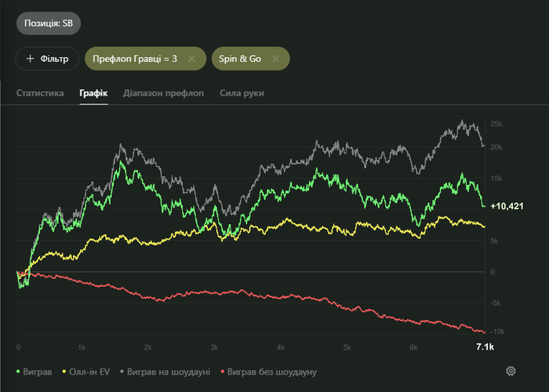This screenshot has height=392, width=549.
Task: Remove the Префлоп Гравці = 3 filter
Action: point(191,59)
